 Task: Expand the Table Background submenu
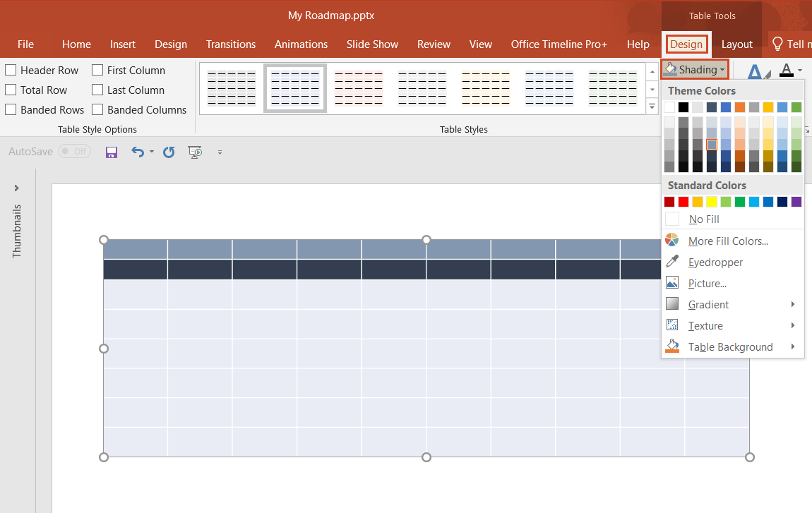click(x=731, y=346)
